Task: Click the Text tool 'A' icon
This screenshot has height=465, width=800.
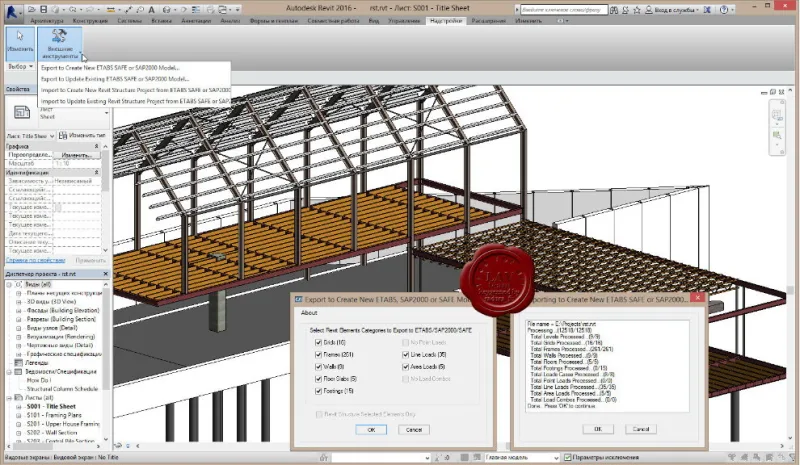Action: coord(152,10)
